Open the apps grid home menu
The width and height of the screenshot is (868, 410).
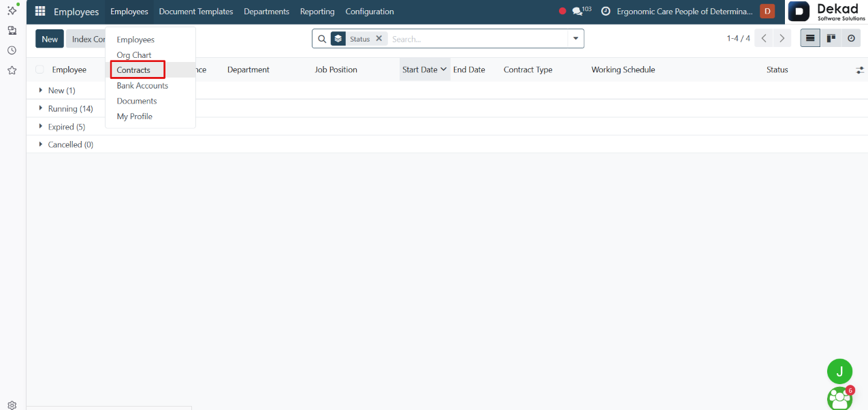tap(39, 12)
